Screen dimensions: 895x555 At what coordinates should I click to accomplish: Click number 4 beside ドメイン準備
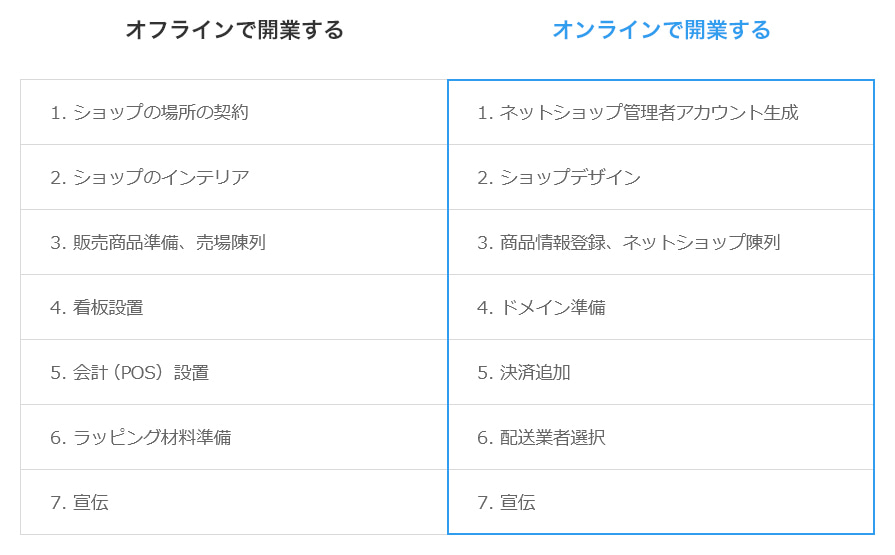(x=483, y=308)
